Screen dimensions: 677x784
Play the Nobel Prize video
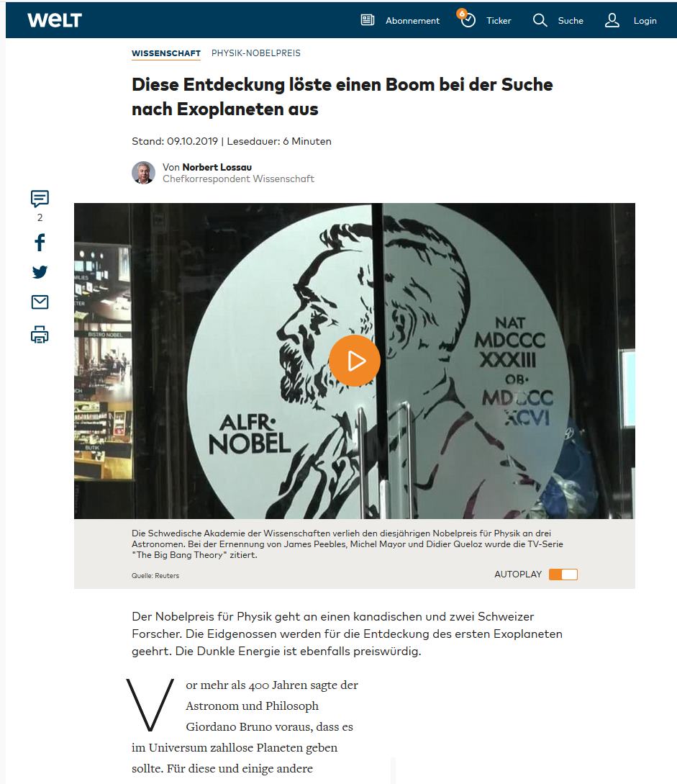354,361
